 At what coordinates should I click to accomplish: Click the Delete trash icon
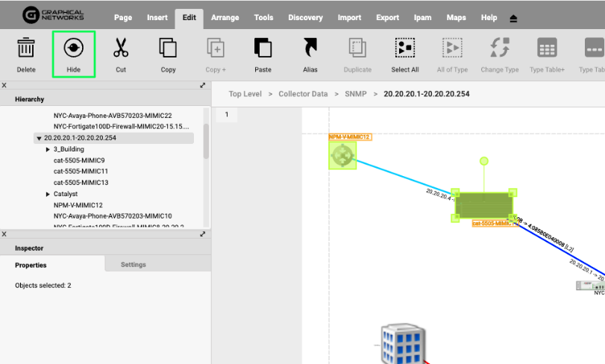26,49
